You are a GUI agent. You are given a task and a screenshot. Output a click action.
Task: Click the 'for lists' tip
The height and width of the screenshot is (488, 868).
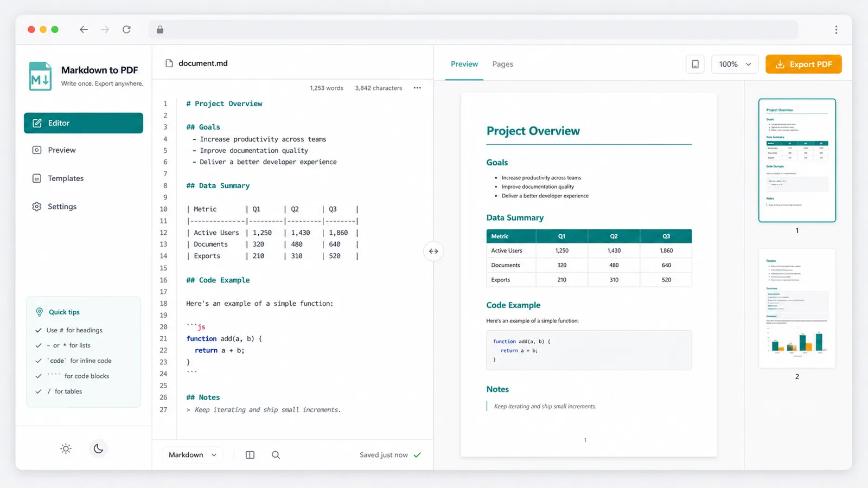pos(68,345)
